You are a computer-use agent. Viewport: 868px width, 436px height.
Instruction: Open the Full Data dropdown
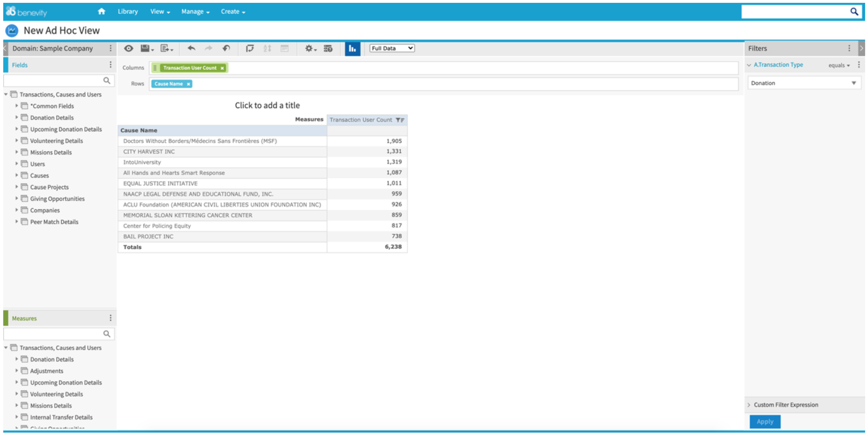tap(392, 48)
